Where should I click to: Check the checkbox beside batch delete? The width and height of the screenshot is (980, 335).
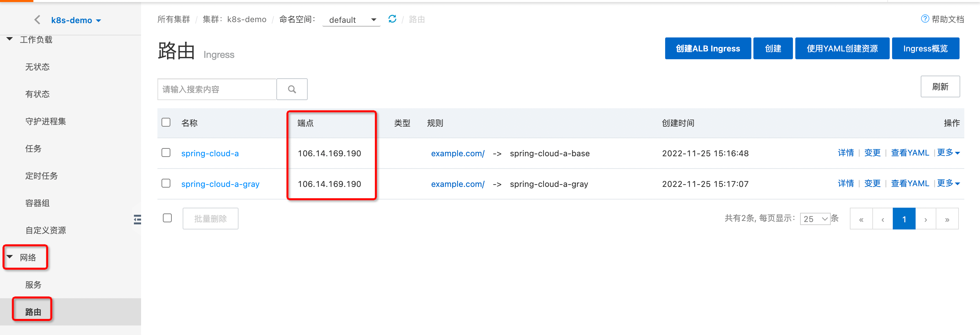point(167,218)
